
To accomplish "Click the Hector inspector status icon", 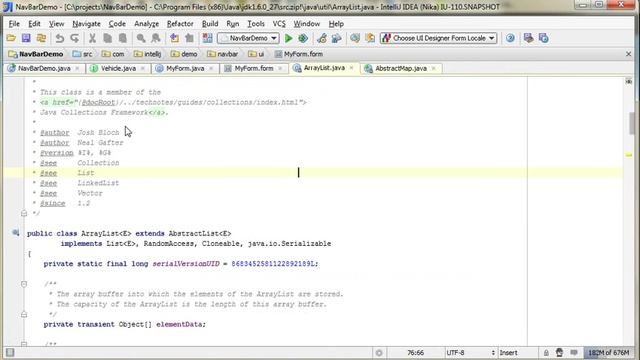I will pos(560,352).
